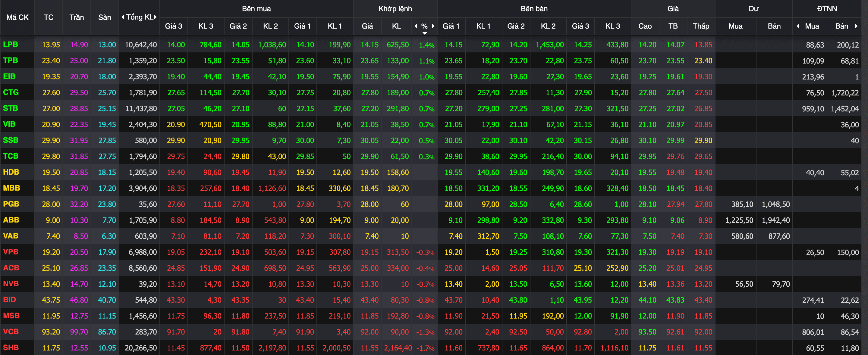Click the left arrow before ĐTNN Mua header
The width and height of the screenshot is (868, 355).
coord(798,26)
